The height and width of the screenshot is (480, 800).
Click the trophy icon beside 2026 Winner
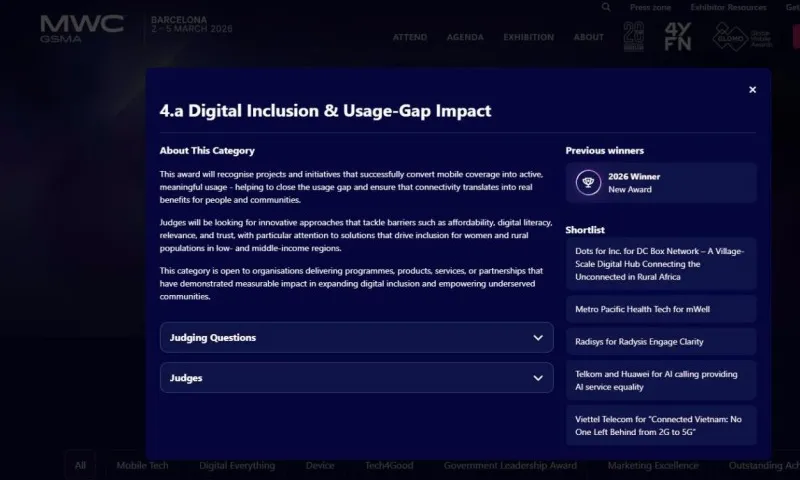point(588,183)
